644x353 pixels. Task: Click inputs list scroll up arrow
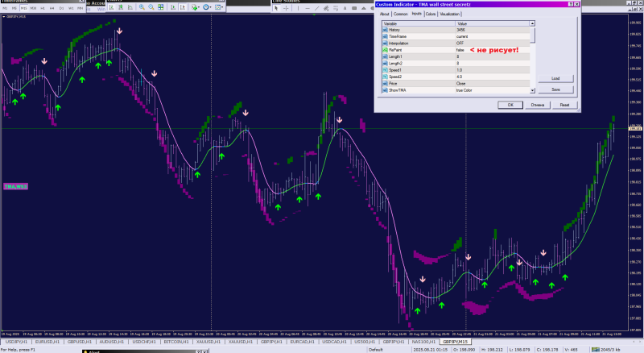click(x=532, y=23)
